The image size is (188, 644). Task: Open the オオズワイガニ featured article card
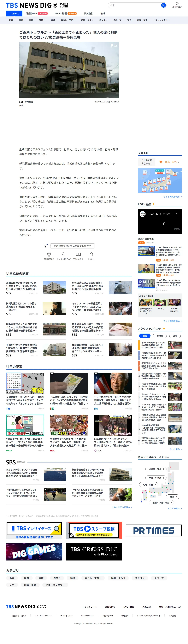69,433
